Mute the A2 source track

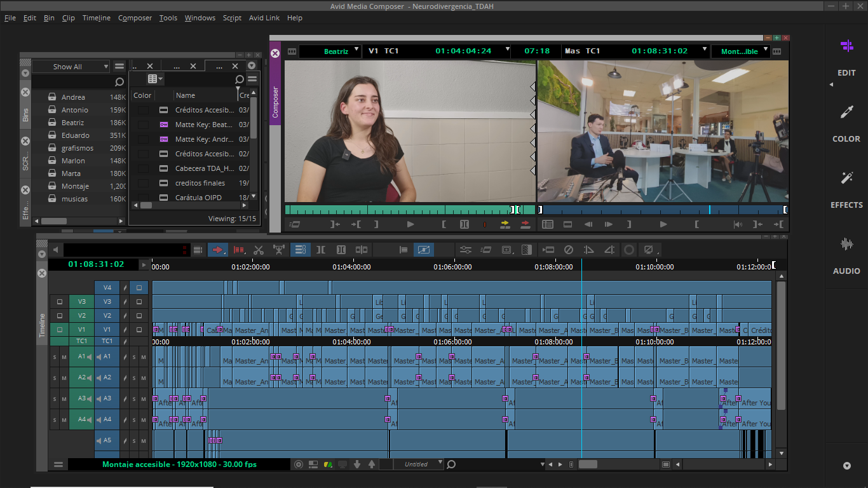(x=64, y=377)
